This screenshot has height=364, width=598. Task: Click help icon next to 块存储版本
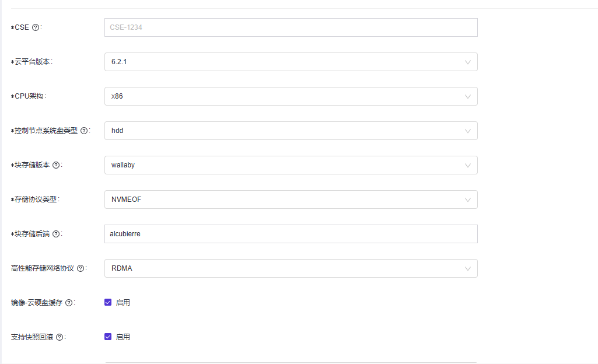(56, 165)
